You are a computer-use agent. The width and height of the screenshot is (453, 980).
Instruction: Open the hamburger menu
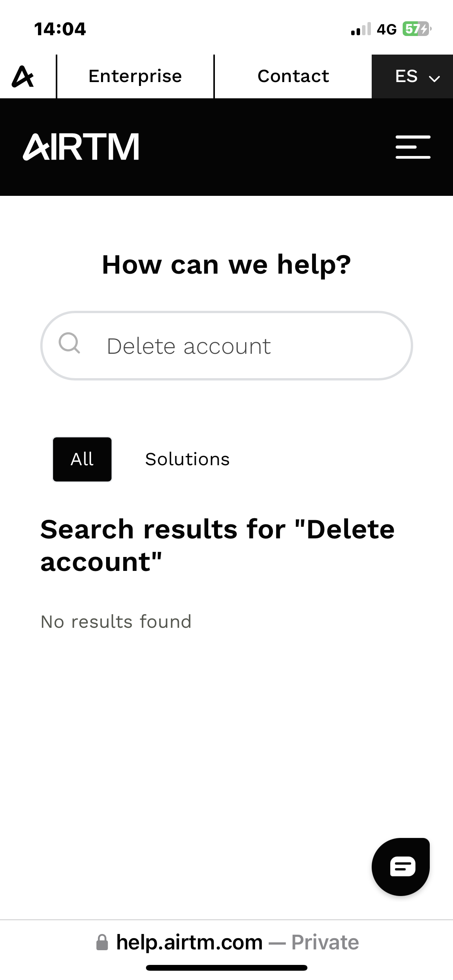click(413, 147)
